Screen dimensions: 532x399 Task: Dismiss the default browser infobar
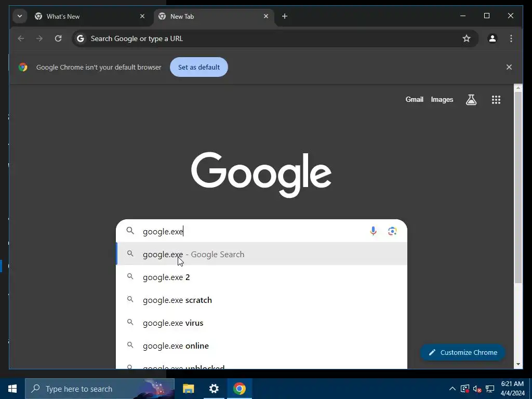point(509,67)
